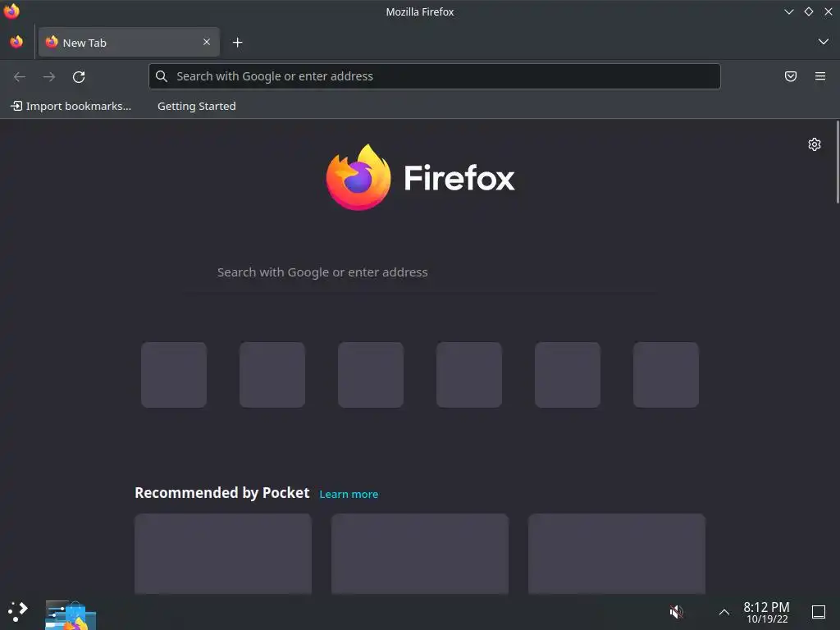Select the fourth top site shortcut tile
The height and width of the screenshot is (630, 840).
pyautogui.click(x=469, y=375)
